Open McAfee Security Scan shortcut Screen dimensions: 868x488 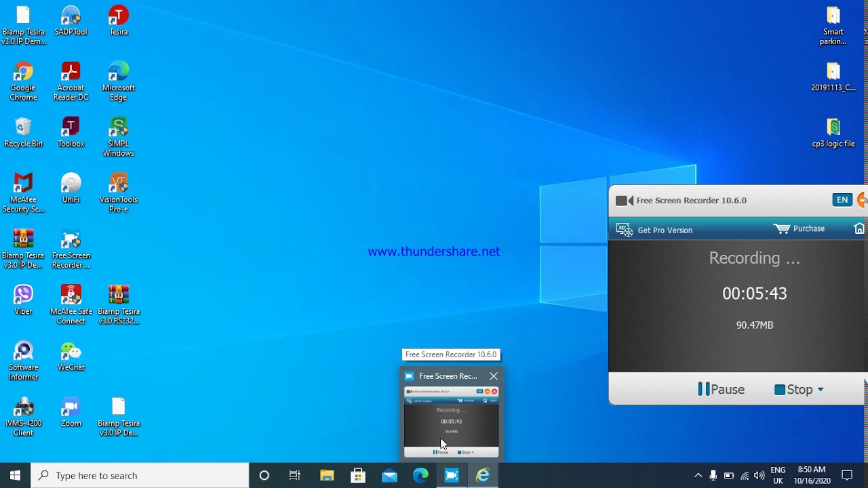click(23, 194)
